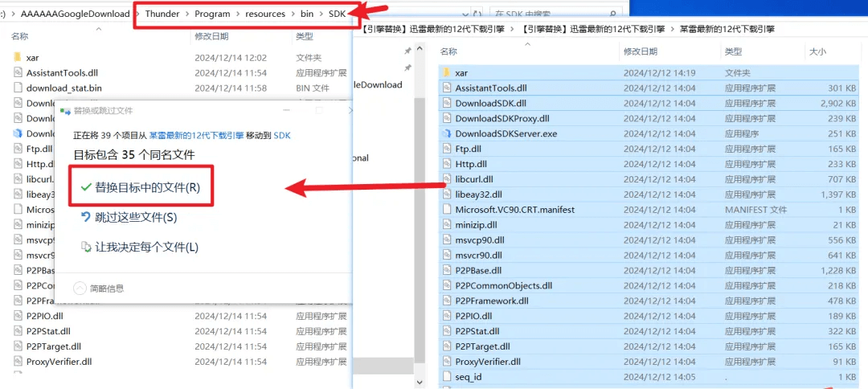Select P2PFramework.dll name in right window

492,301
